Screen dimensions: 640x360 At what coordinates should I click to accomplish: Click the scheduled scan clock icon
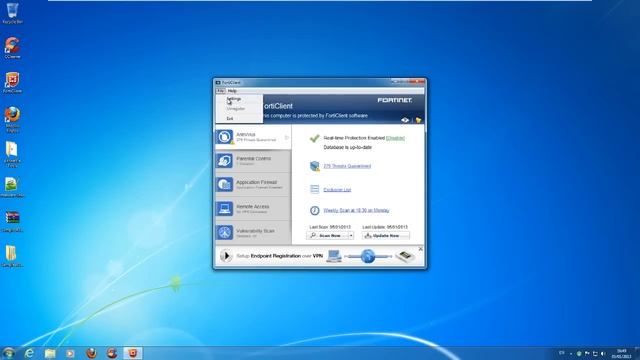(x=314, y=210)
